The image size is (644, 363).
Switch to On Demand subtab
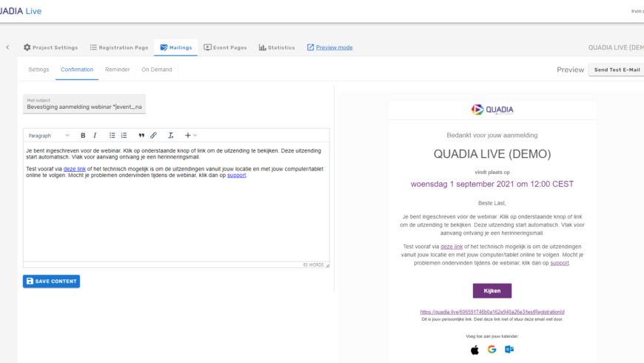[157, 70]
